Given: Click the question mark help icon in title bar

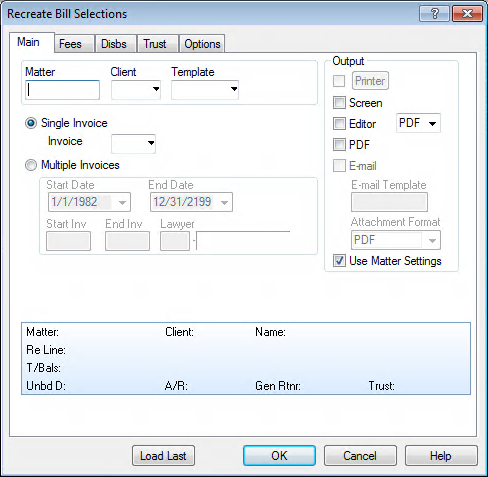Looking at the screenshot, I should 434,14.
